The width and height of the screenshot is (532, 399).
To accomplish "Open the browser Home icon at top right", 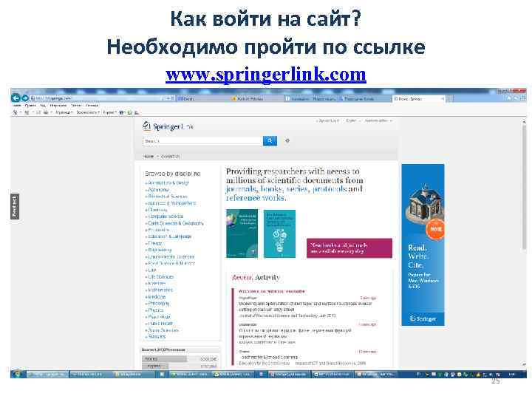I will [x=508, y=98].
